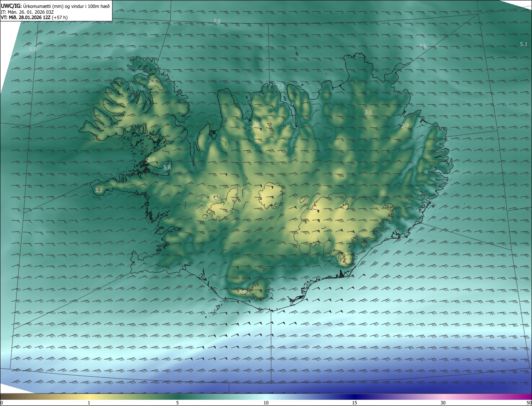The height and width of the screenshot is (406, 532).
Task: Select the "IT: Mán. 26. 01. 2026 03Z" line
Action: [27, 12]
